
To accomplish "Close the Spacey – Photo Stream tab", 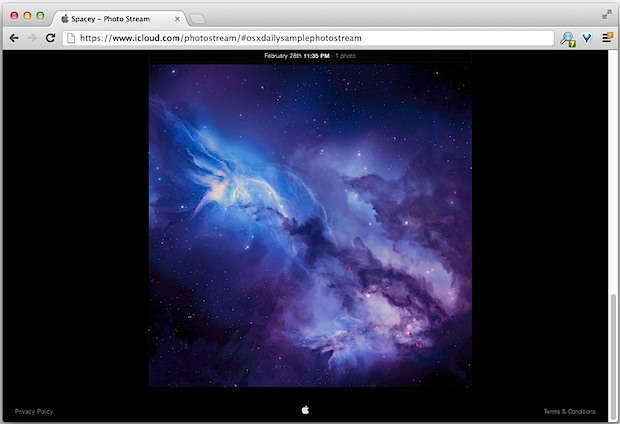I will 177,19.
